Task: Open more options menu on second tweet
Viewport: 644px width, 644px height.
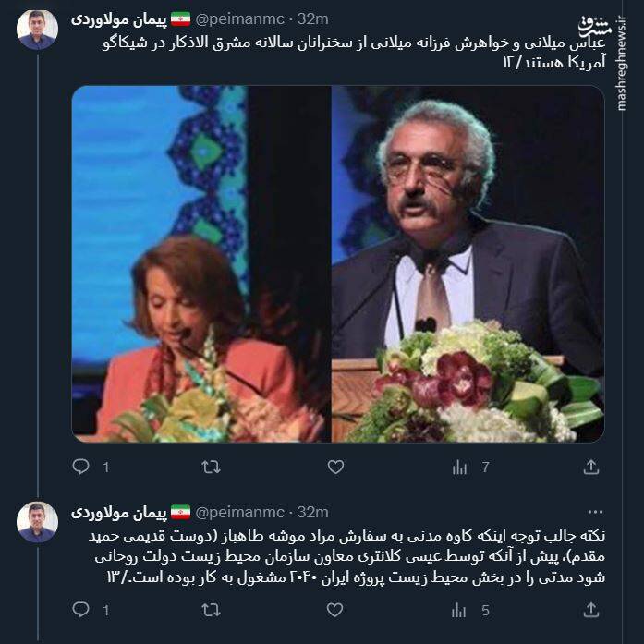Action: click(x=595, y=512)
